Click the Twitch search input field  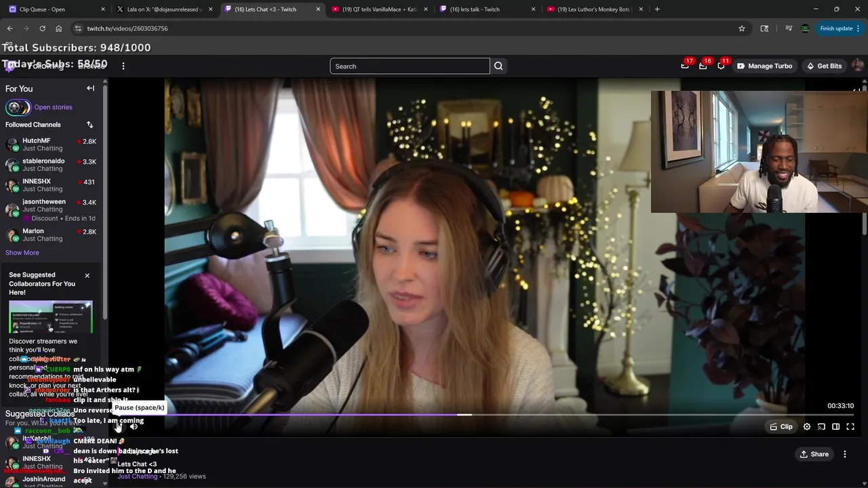coord(410,66)
